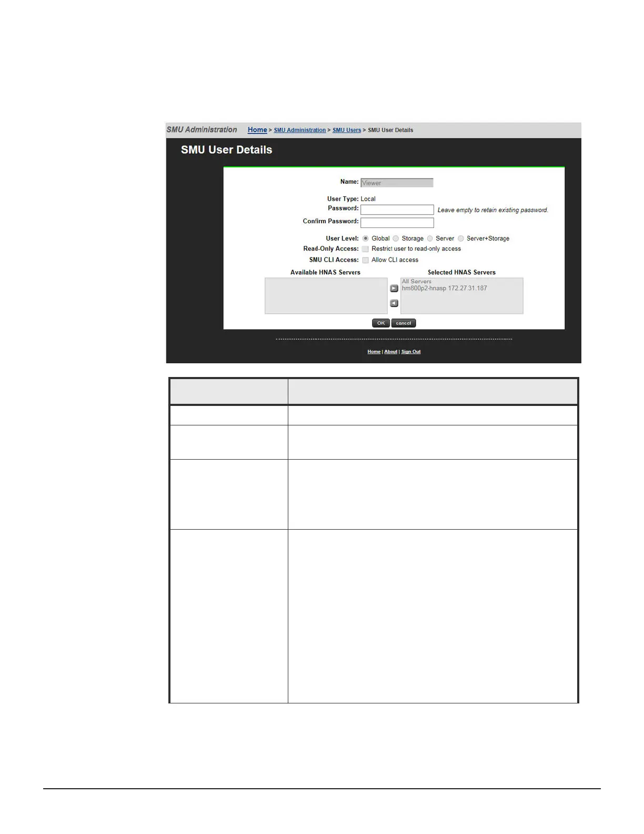The image size is (644, 834).
Task: Click the right arrow to add server
Action: pos(394,289)
